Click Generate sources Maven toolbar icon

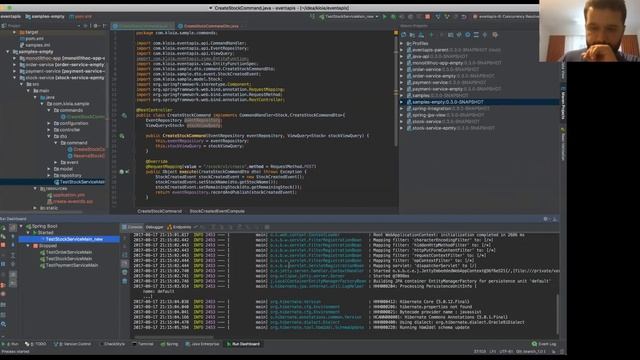coord(412,35)
